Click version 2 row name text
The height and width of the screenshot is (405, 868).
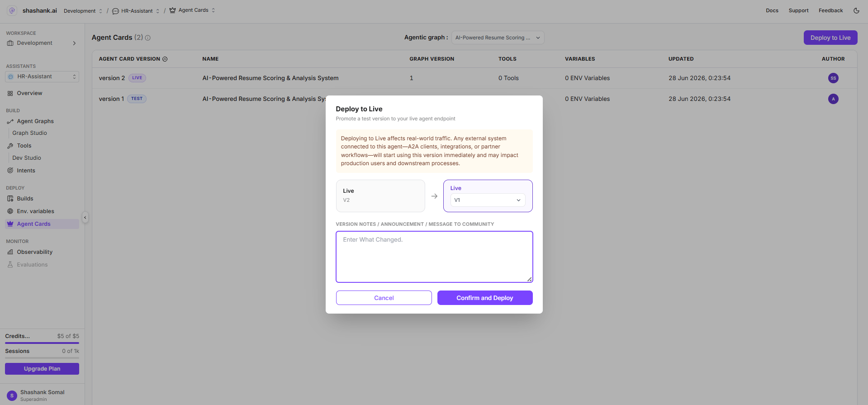click(x=270, y=78)
